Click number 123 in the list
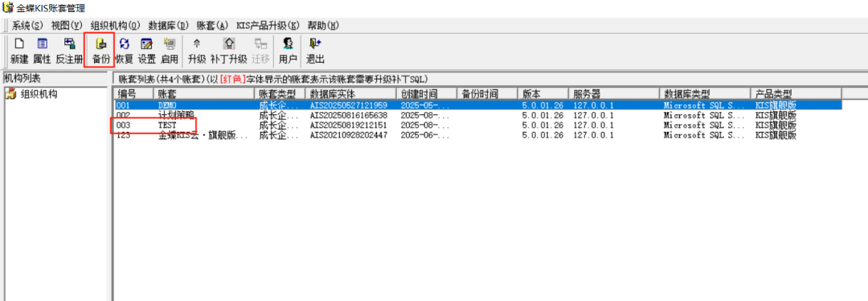868x301 pixels. [122, 134]
